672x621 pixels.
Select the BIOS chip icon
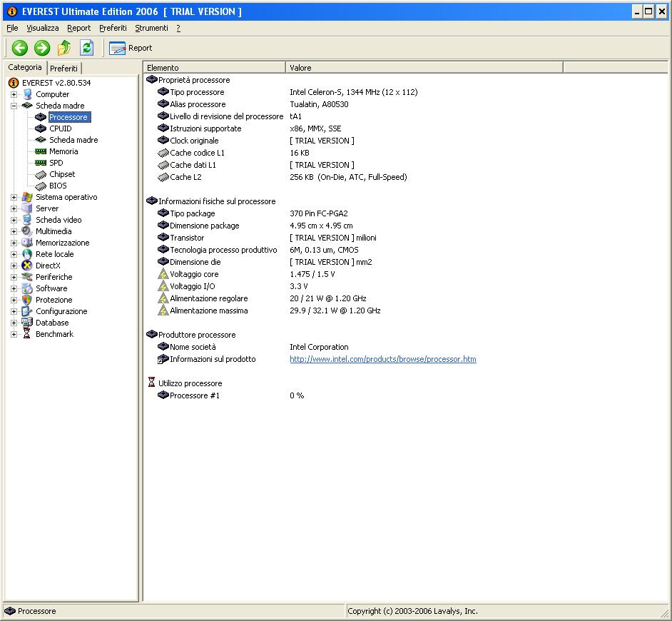[41, 186]
